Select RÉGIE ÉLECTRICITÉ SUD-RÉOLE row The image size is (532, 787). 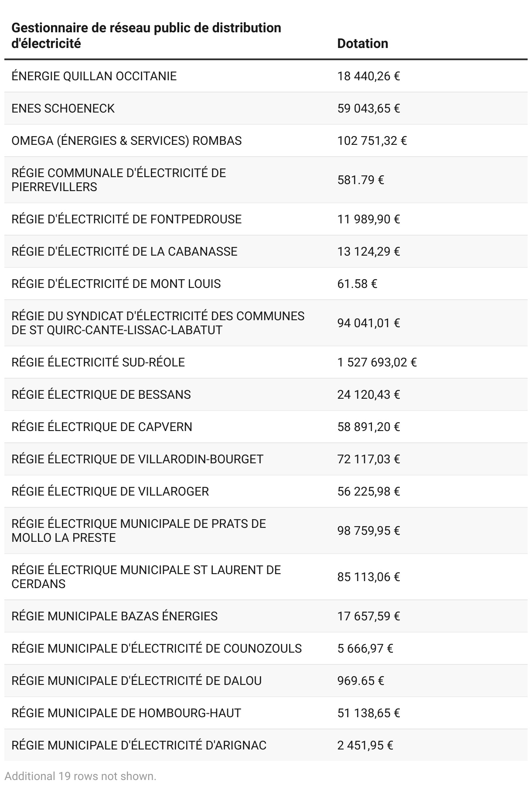[266, 362]
